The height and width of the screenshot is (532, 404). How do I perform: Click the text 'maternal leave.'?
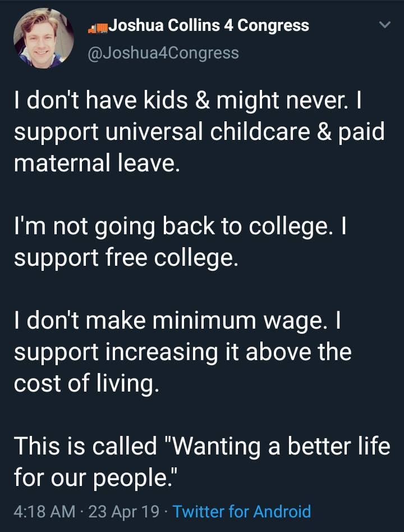pyautogui.click(x=97, y=162)
